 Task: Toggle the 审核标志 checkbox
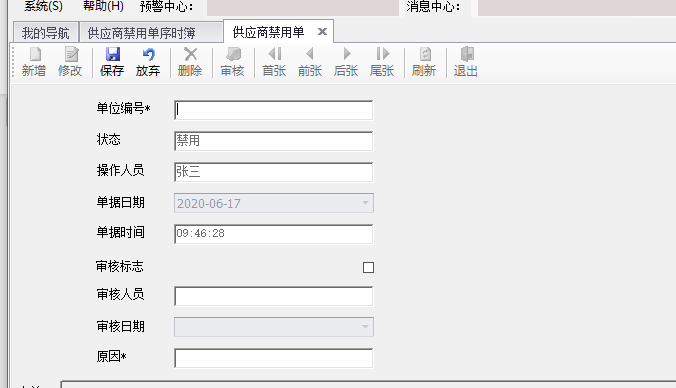click(x=368, y=268)
